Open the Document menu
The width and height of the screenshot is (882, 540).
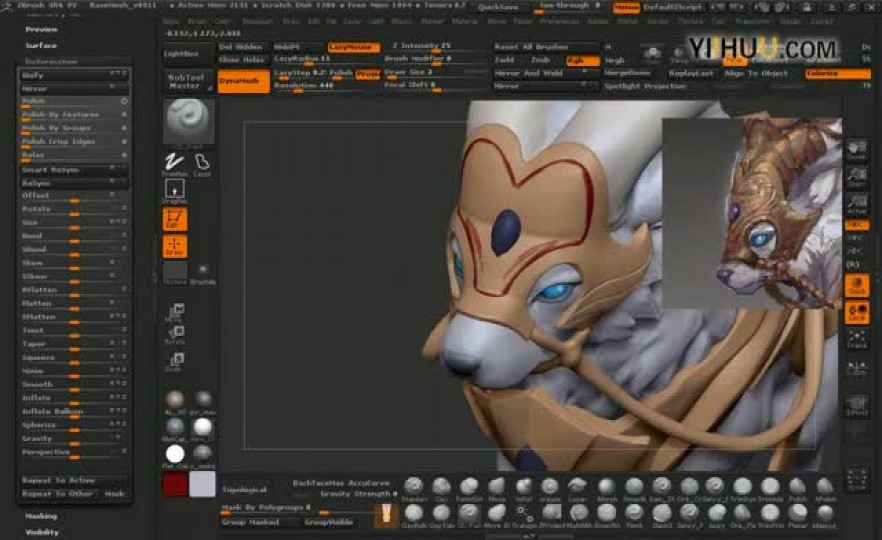pyautogui.click(x=256, y=21)
